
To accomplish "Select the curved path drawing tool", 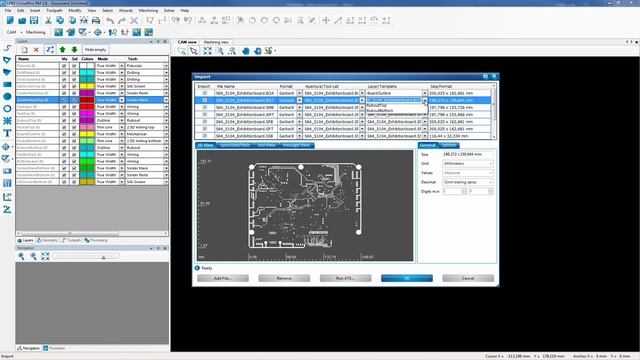I will [7, 48].
